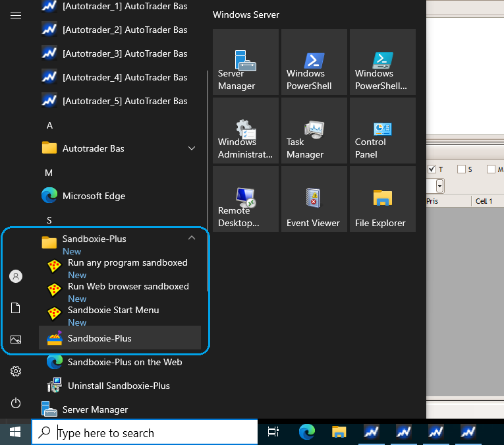Expand the Autotrader Bas folder
504x445 pixels.
click(192, 148)
